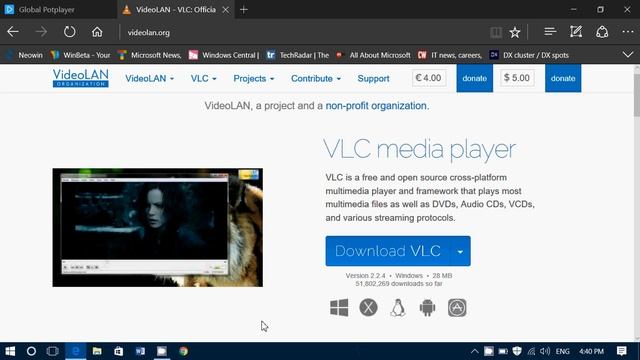The height and width of the screenshot is (360, 640).
Task: Open the DX cluster / DX spots favorite
Action: click(529, 55)
